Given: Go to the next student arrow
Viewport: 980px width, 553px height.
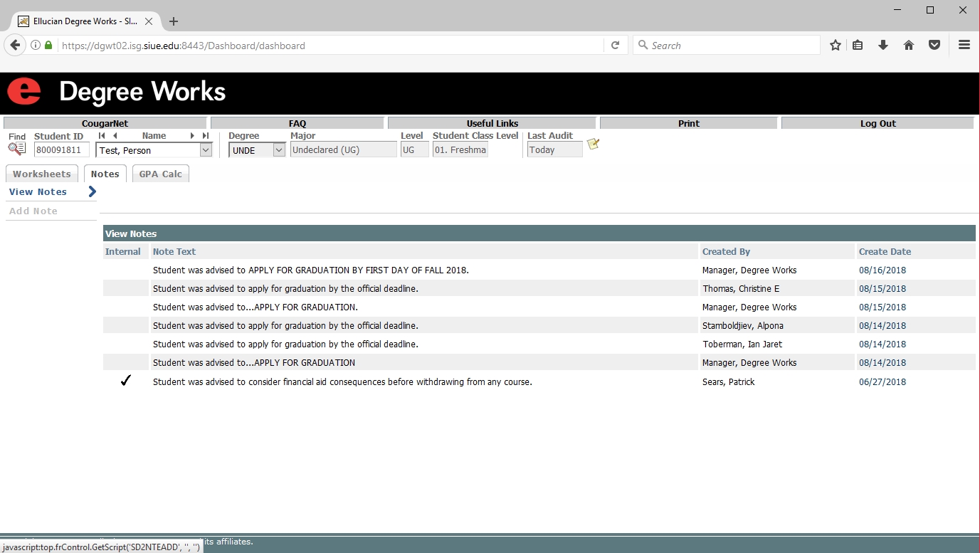Looking at the screenshot, I should 192,136.
